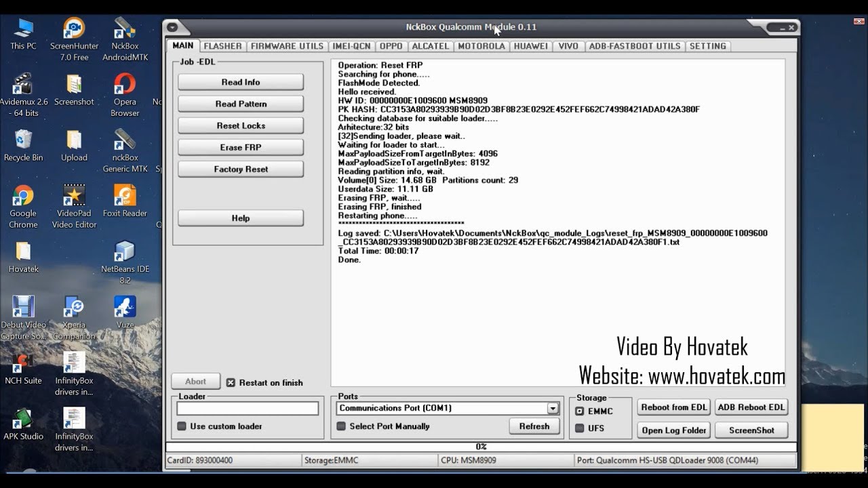Viewport: 868px width, 488px height.
Task: Focus the Loader path input field
Action: [248, 408]
